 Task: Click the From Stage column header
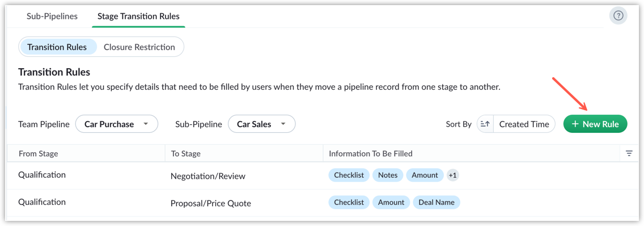coord(38,153)
